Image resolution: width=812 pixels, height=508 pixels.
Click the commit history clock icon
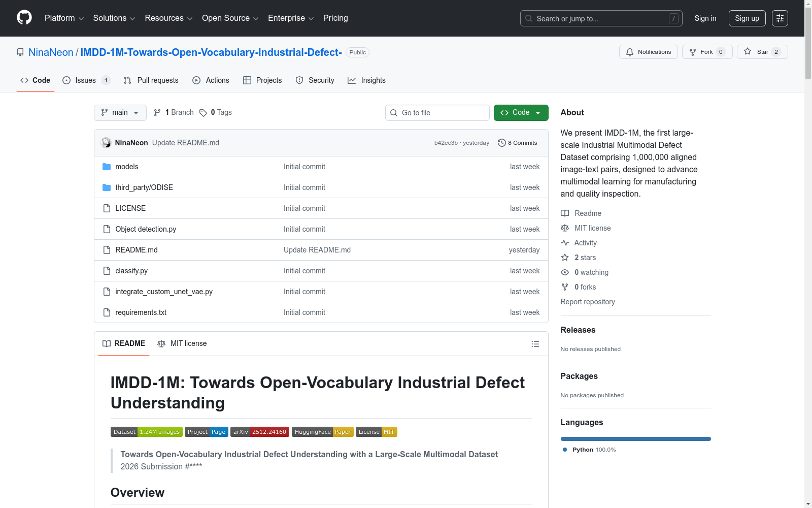502,143
